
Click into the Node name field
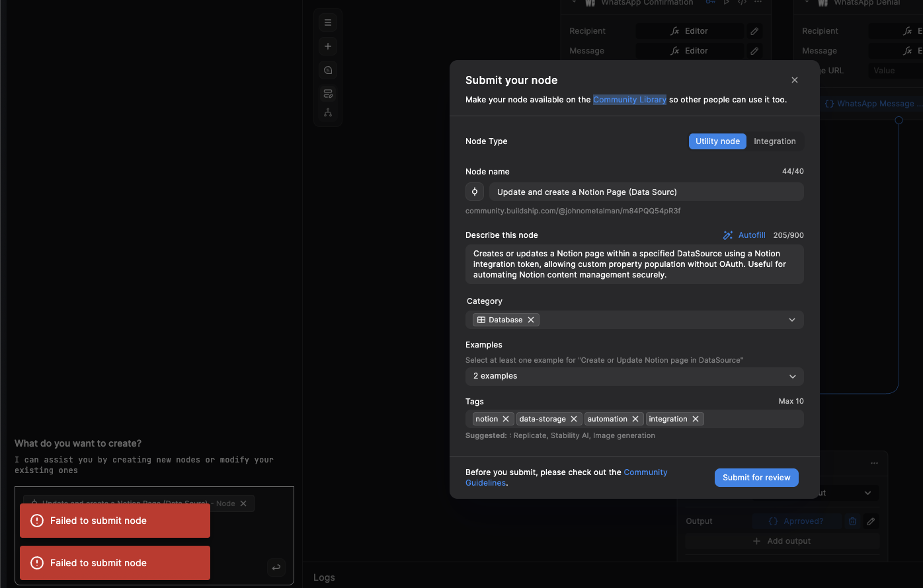point(647,192)
